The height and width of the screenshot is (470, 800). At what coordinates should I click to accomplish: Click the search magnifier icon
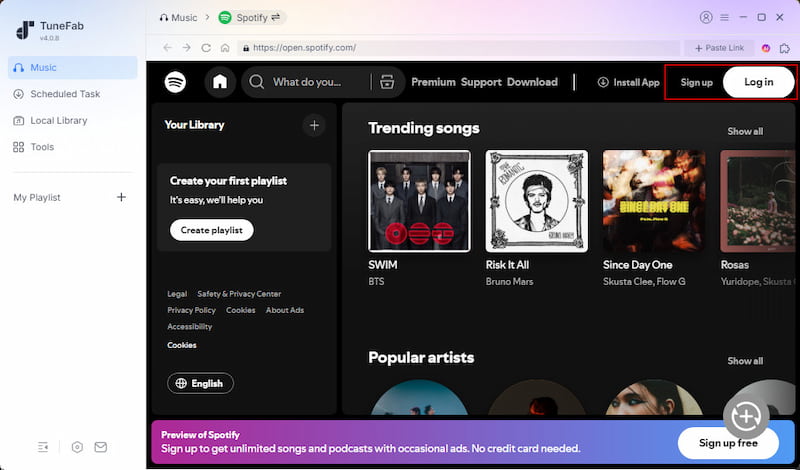(x=257, y=82)
